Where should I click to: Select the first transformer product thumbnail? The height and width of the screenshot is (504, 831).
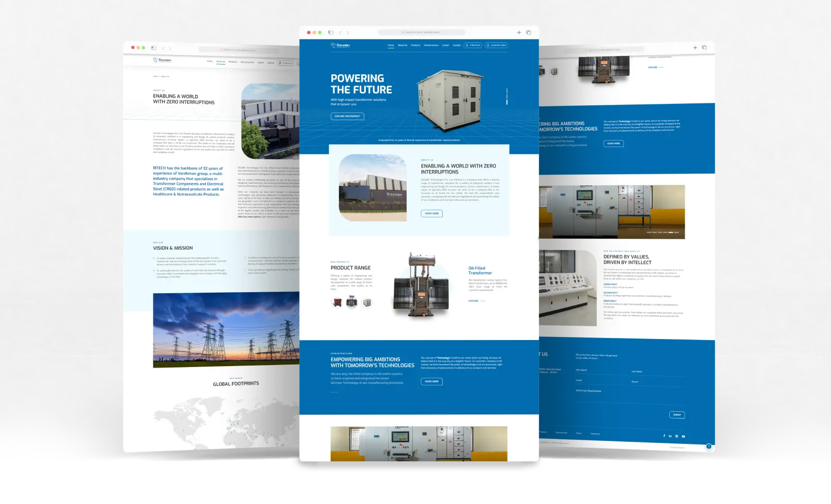click(x=337, y=303)
